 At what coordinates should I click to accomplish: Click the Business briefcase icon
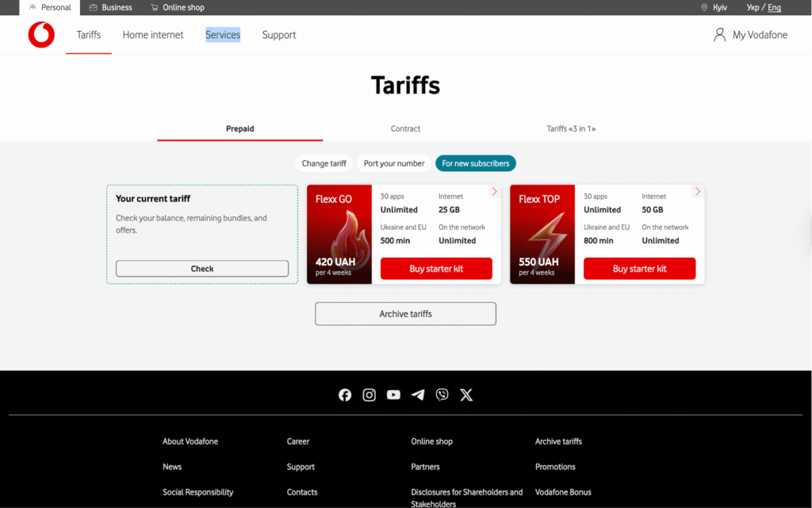(x=94, y=7)
